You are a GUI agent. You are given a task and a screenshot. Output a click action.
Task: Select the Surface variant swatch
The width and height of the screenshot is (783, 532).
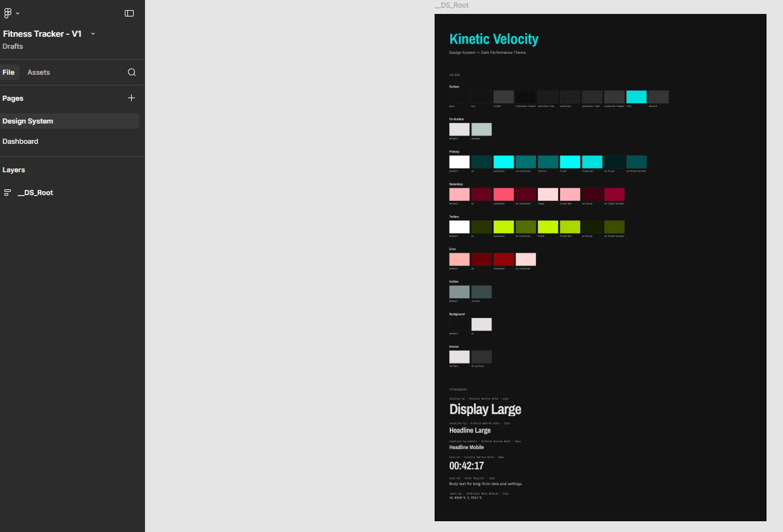click(659, 97)
